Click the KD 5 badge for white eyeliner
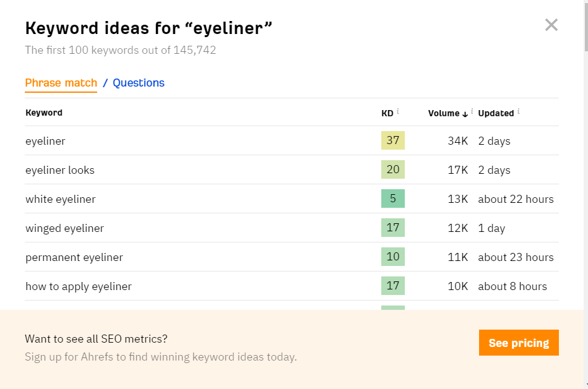This screenshot has width=588, height=389. [x=392, y=199]
